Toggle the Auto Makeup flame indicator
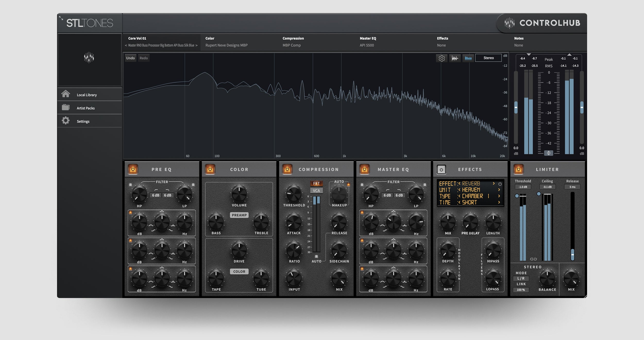 [348, 184]
